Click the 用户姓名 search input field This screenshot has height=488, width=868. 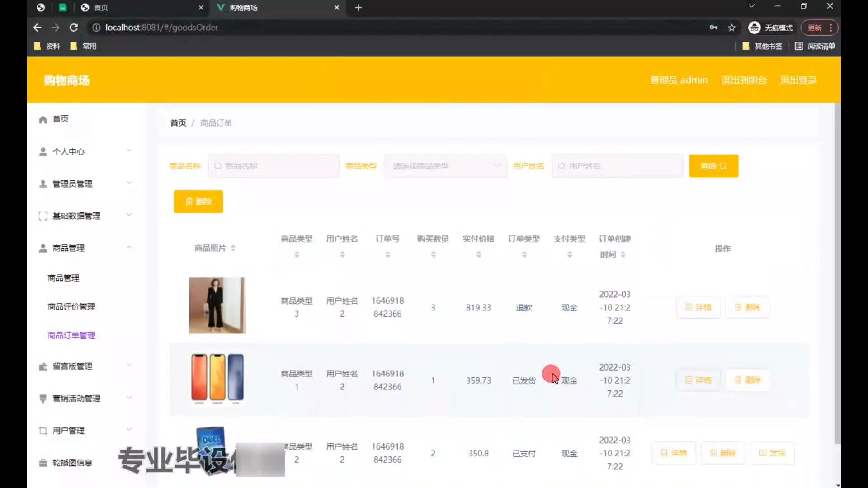[617, 166]
